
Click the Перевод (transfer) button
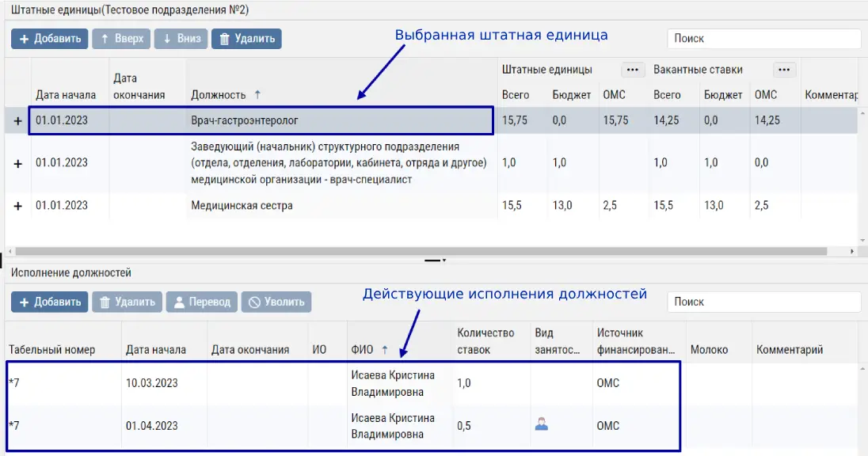(202, 302)
